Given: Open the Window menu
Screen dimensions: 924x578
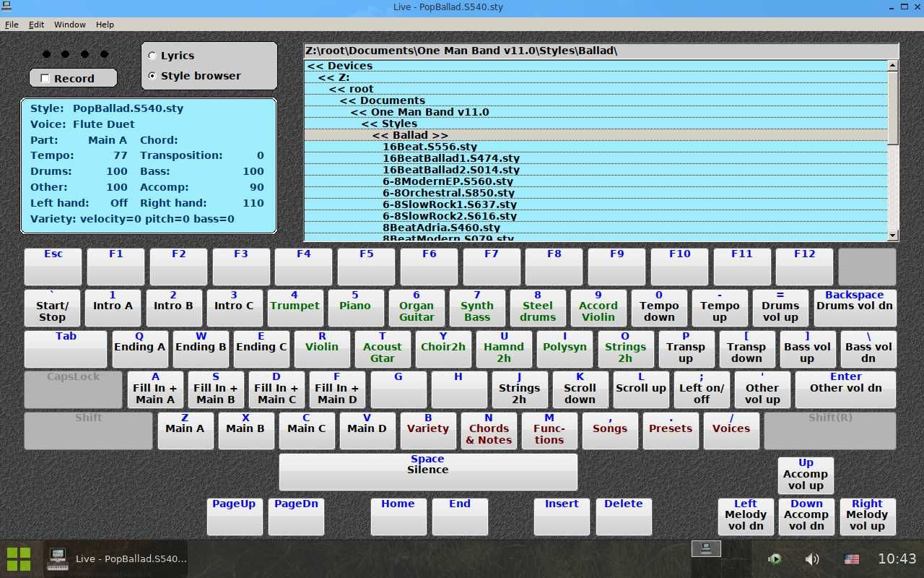Looking at the screenshot, I should pos(70,25).
